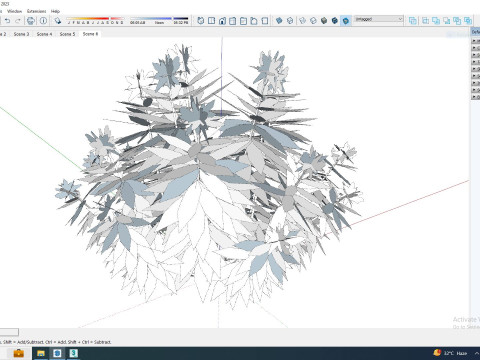Select Trim solid tool

coord(457,21)
